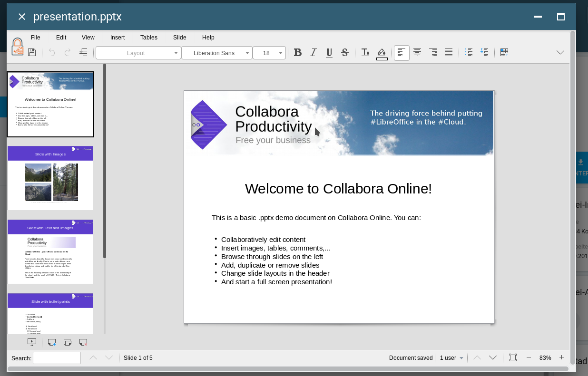Click the highlight fill color icon
Screen dimensions: 588x376
[382, 53]
